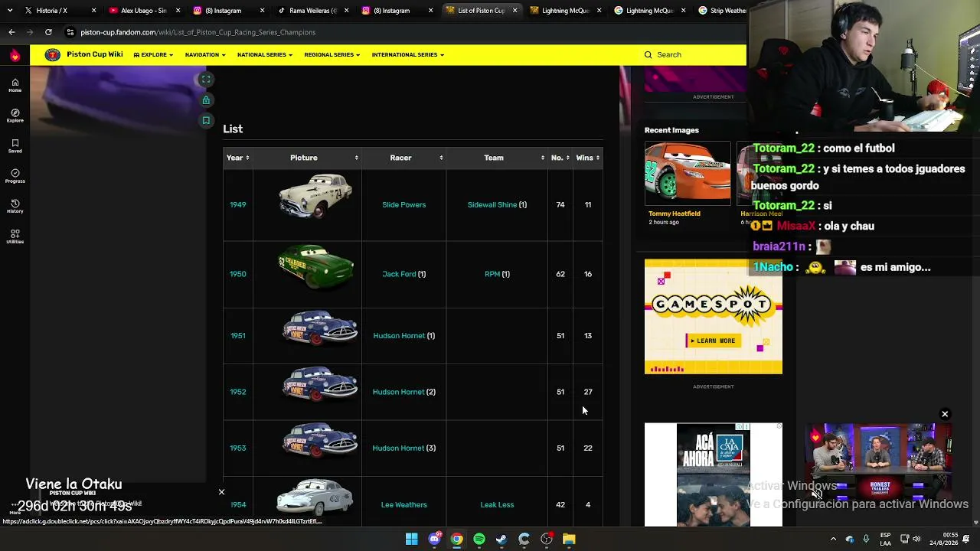980x551 pixels.
Task: Sort the table by No. column
Action: click(x=560, y=158)
